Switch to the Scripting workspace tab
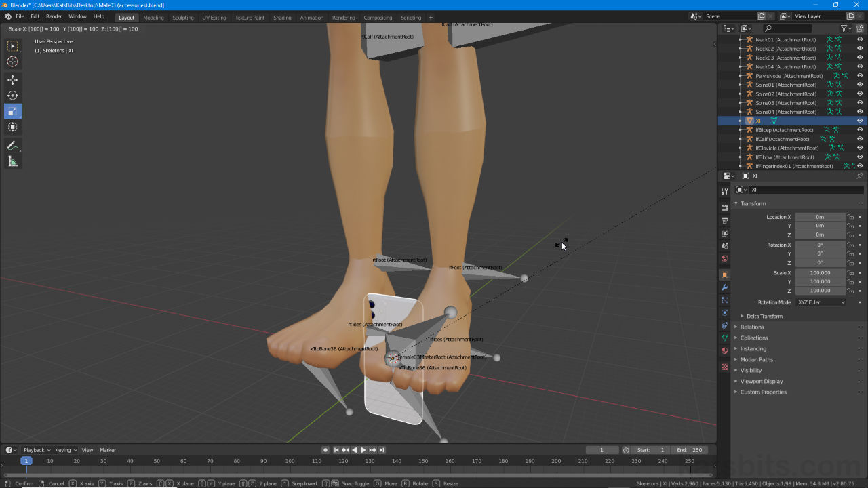Viewport: 868px width, 488px height. pyautogui.click(x=411, y=18)
